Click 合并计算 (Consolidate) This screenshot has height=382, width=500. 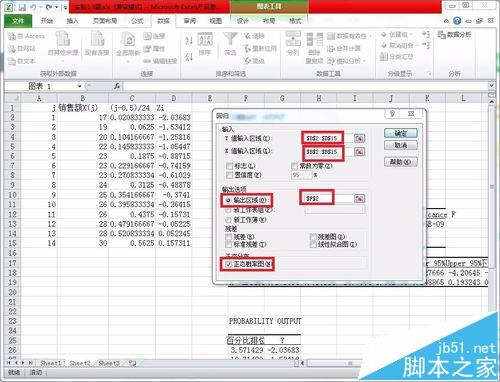[344, 49]
